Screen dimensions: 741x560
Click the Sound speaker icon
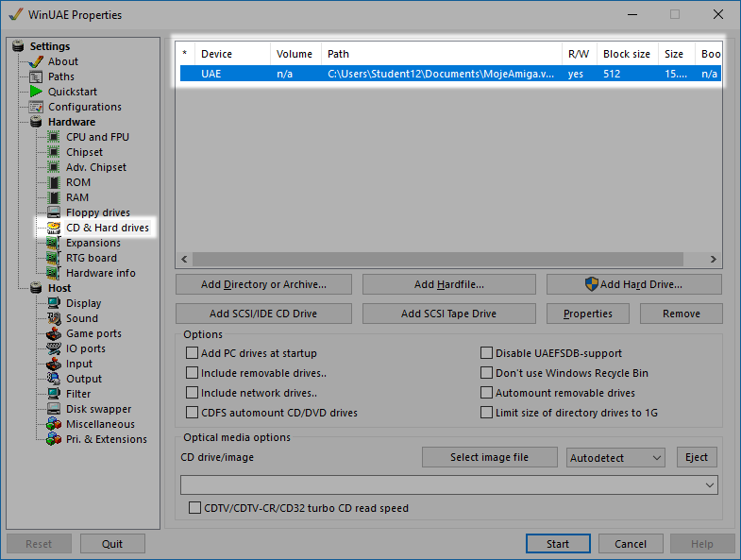54,318
